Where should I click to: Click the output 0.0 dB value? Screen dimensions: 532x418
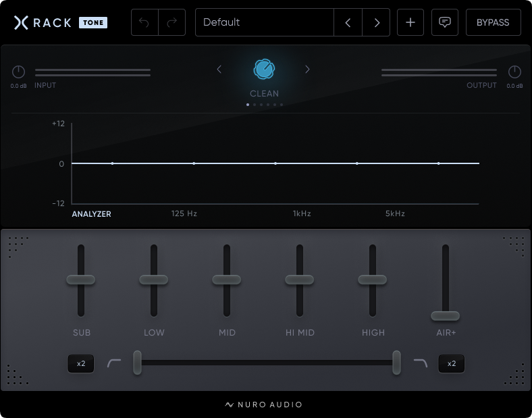coord(514,86)
